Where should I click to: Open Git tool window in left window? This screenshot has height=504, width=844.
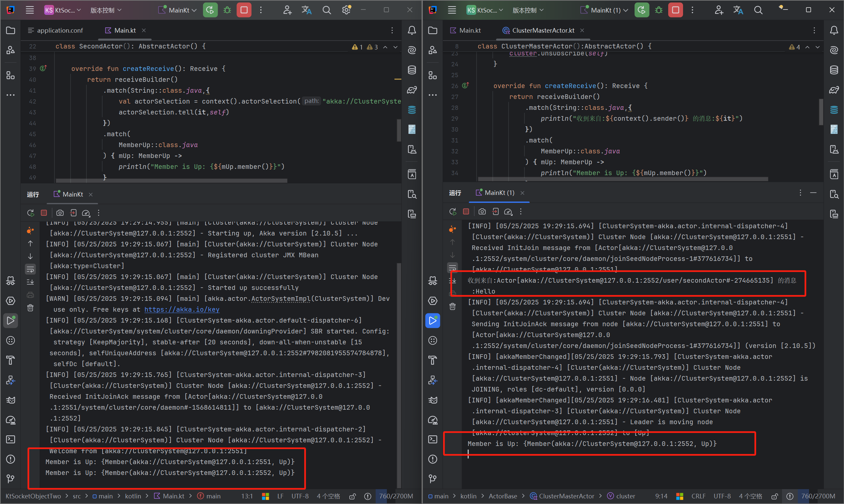pyautogui.click(x=11, y=479)
